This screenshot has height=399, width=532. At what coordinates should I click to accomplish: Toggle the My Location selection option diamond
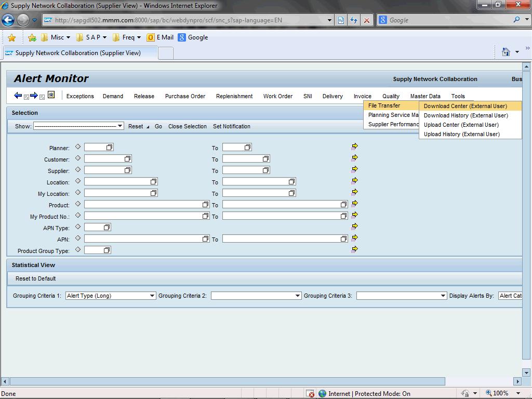pyautogui.click(x=78, y=192)
